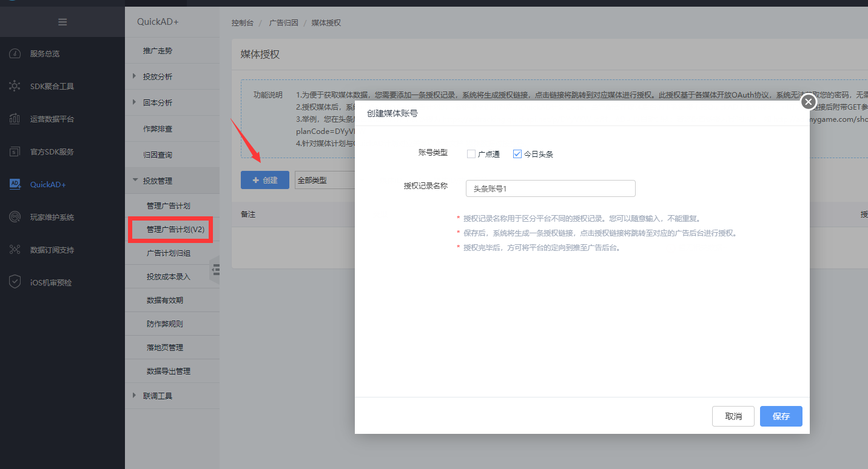The height and width of the screenshot is (469, 868).
Task: Click the 创建媒体账号 dialog title
Action: click(x=392, y=113)
